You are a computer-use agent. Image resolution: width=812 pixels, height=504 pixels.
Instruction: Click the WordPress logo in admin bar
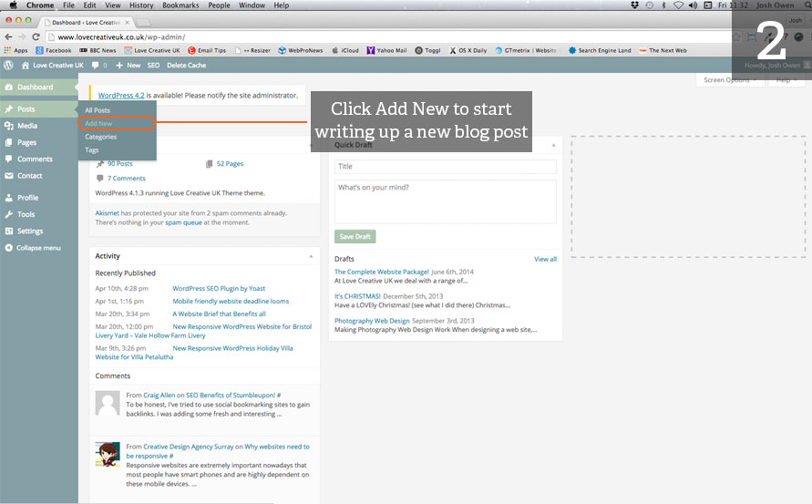click(x=8, y=66)
